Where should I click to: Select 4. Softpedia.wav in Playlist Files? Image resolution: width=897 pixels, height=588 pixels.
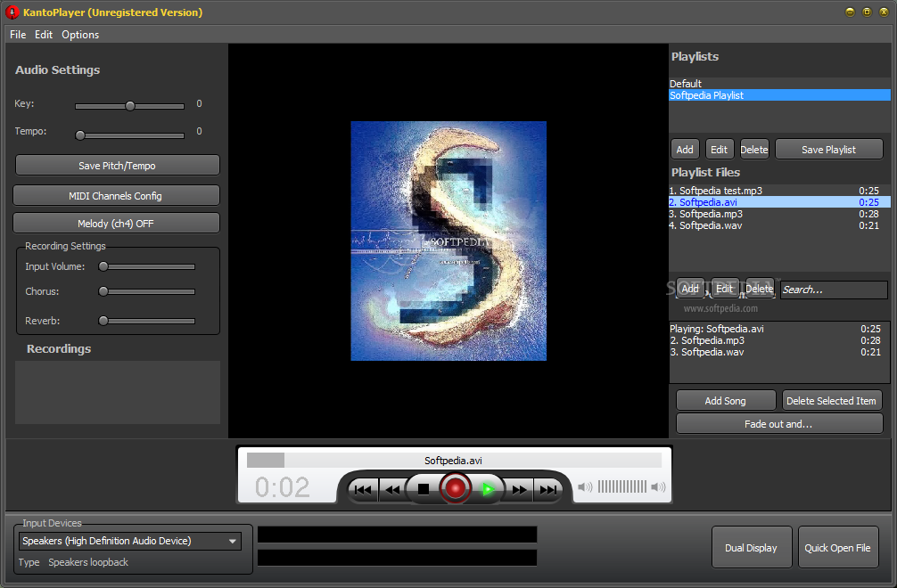779,225
